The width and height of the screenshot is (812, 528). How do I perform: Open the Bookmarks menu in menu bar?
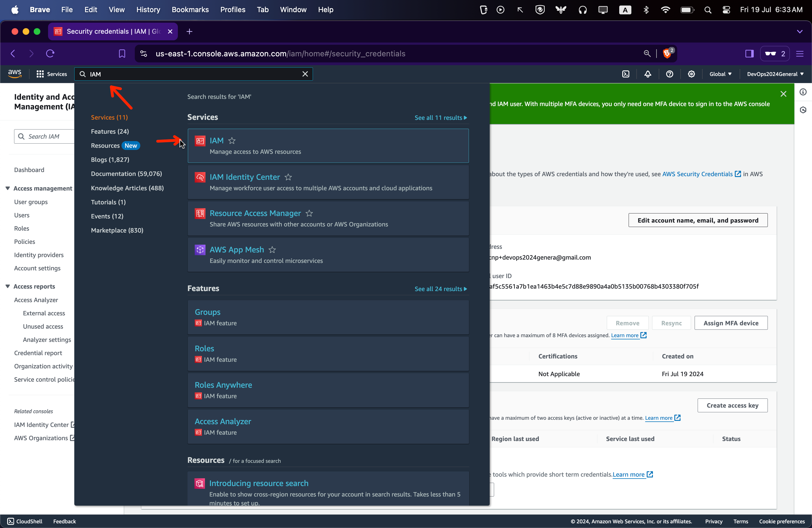point(190,10)
